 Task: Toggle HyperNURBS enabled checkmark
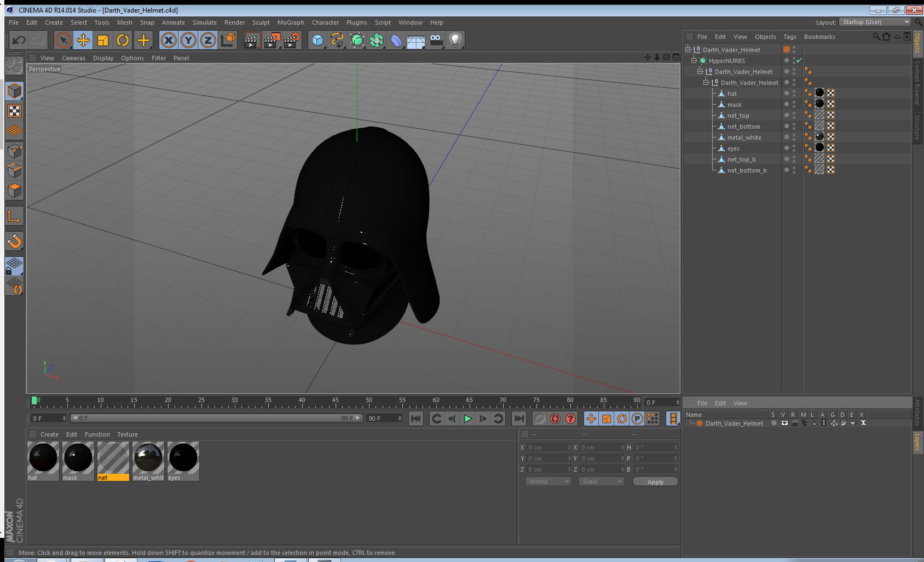(799, 60)
